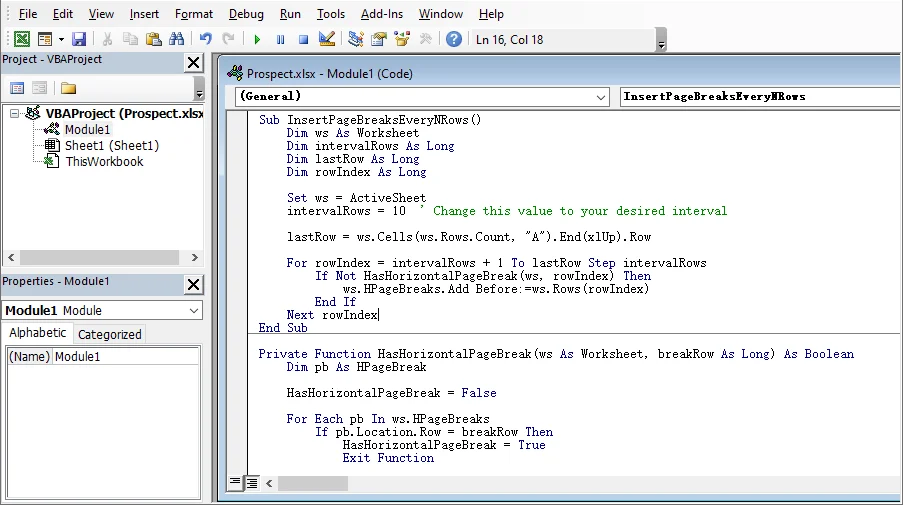Image resolution: width=903 pixels, height=505 pixels.
Task: Open the Project Explorer icon in the toolbar
Action: pyautogui.click(x=356, y=39)
